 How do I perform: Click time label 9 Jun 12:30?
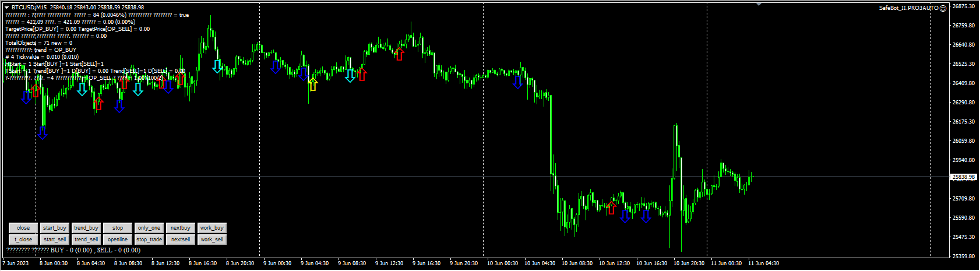click(390, 263)
